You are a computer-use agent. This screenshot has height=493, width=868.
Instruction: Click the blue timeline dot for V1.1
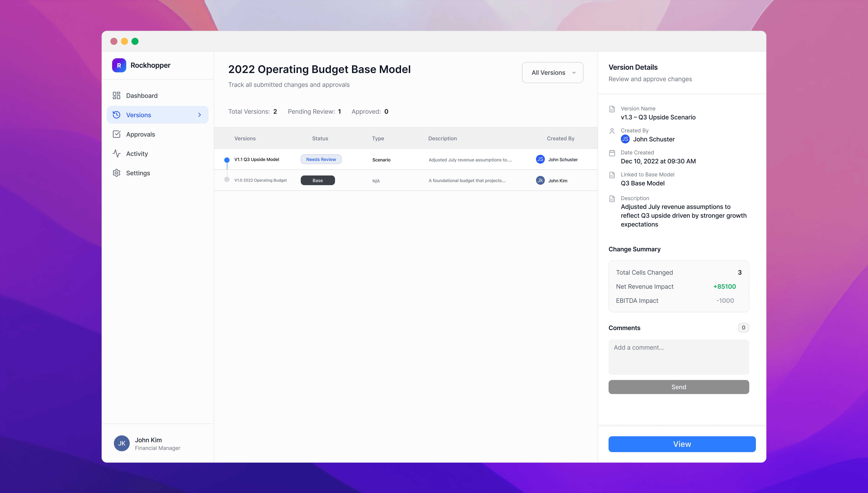tap(227, 159)
